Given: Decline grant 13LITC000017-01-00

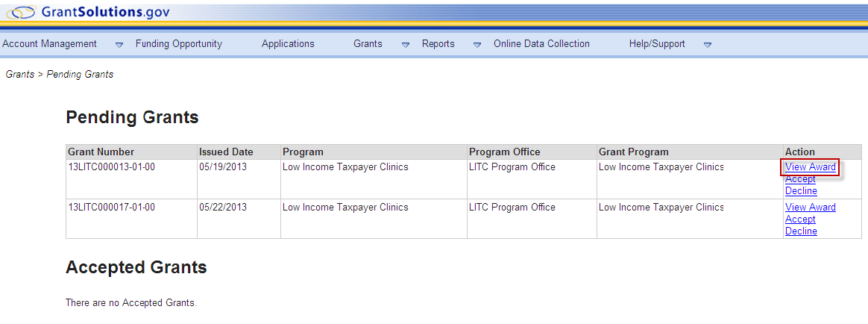Looking at the screenshot, I should pyautogui.click(x=801, y=231).
